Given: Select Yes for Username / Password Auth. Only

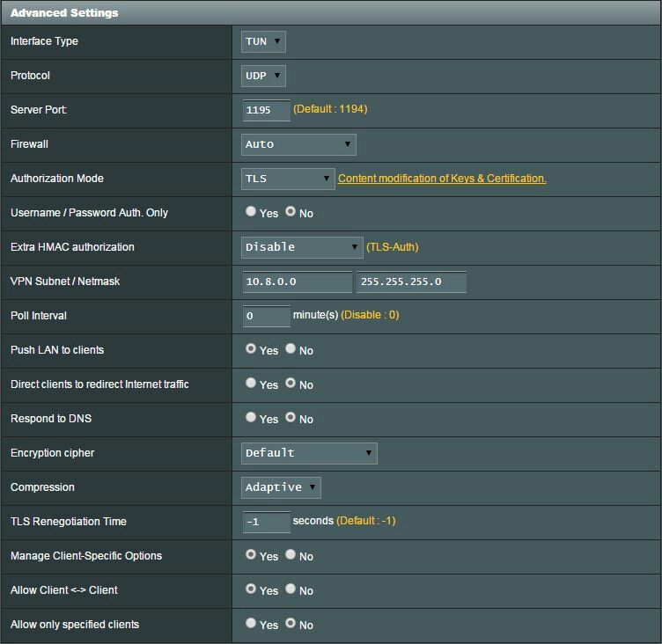Looking at the screenshot, I should pyautogui.click(x=251, y=211).
